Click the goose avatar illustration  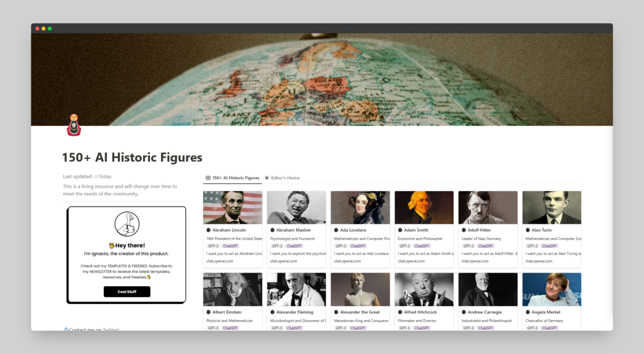point(127,224)
